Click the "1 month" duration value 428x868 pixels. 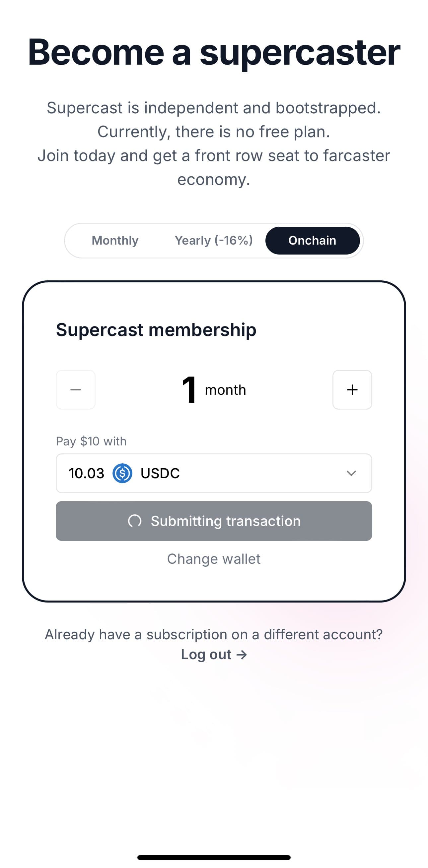click(x=213, y=390)
